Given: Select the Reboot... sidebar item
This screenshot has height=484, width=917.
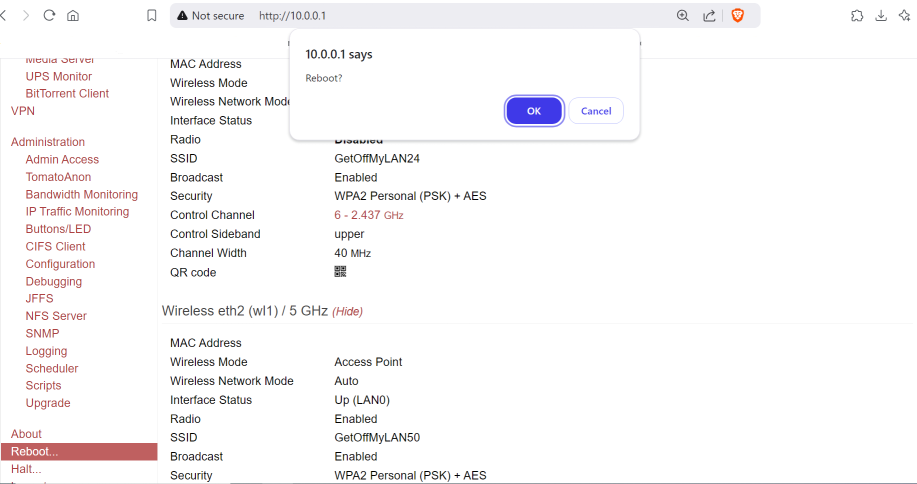Looking at the screenshot, I should [x=35, y=452].
